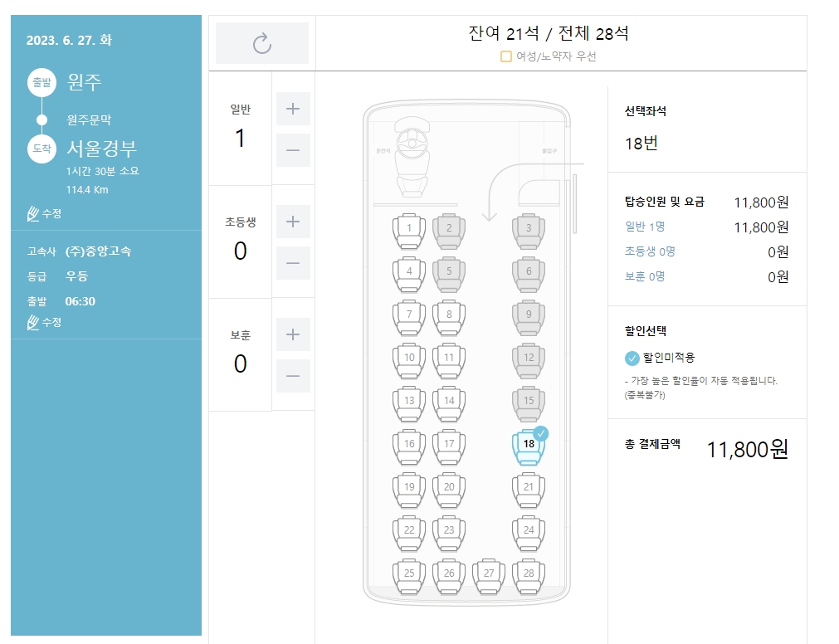Increase 초등생 count with plus button
Screen dimensions: 839x644
[292, 221]
